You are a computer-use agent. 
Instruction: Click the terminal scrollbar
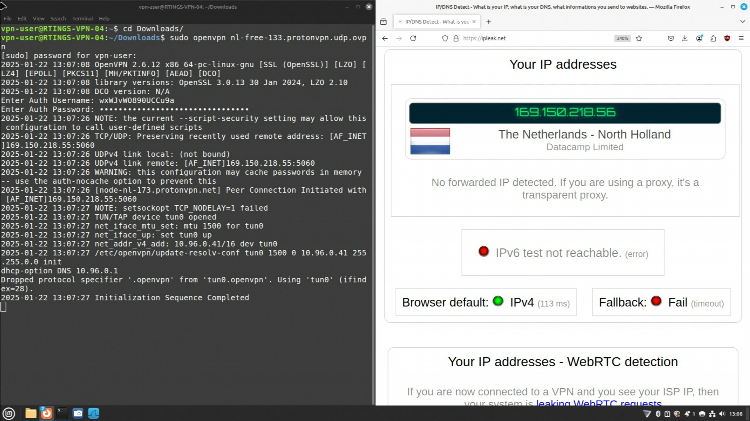(x=373, y=214)
